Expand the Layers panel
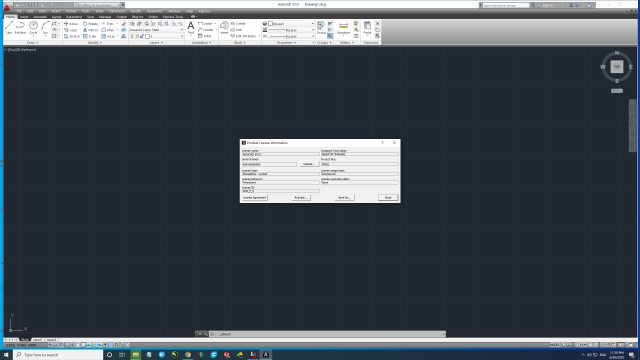 coord(156,42)
